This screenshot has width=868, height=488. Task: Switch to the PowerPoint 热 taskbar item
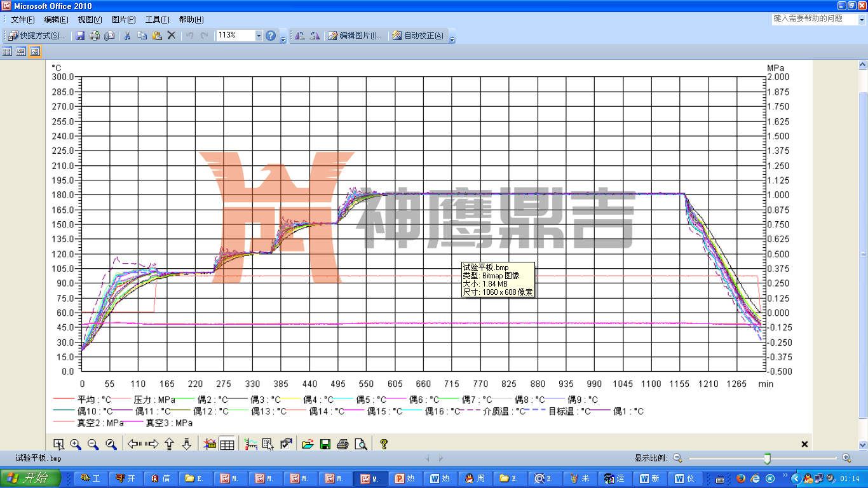[x=407, y=478]
